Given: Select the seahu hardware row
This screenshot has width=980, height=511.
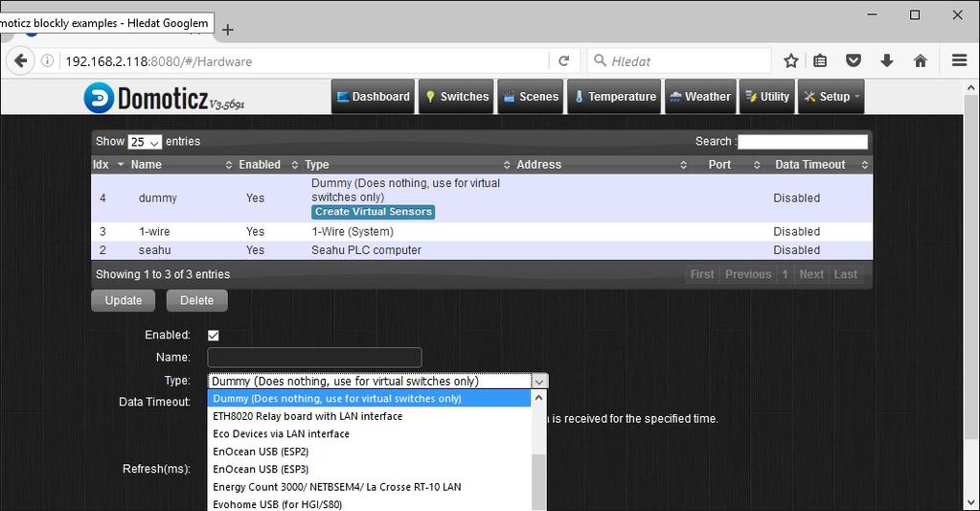Looking at the screenshot, I should 482,250.
